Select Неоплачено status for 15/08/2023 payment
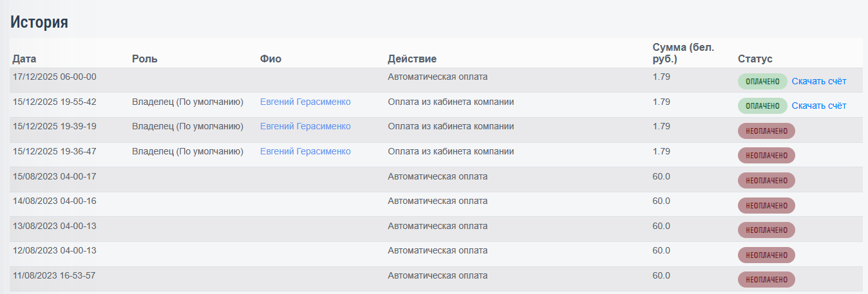868x294 pixels. (x=766, y=181)
